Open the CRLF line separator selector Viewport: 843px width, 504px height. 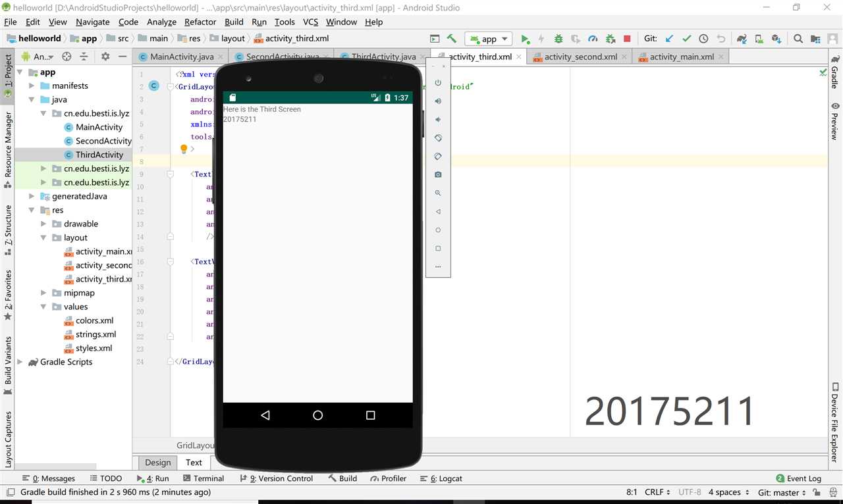tap(657, 492)
